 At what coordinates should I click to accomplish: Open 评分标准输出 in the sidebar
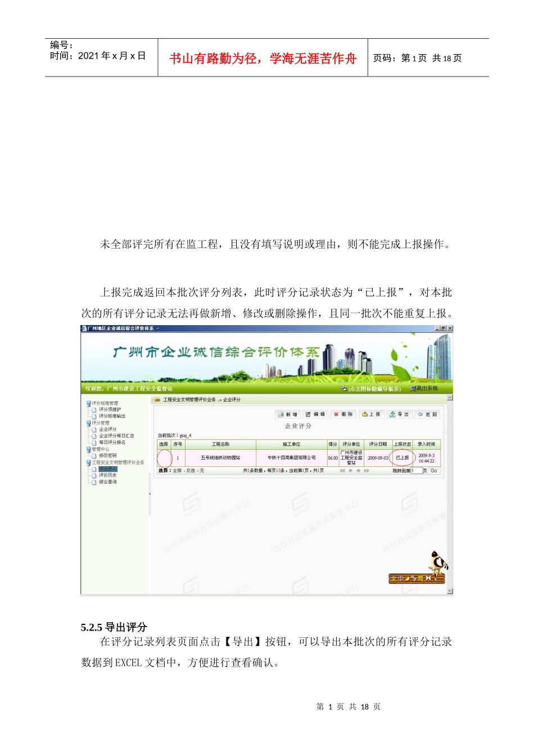[112, 416]
